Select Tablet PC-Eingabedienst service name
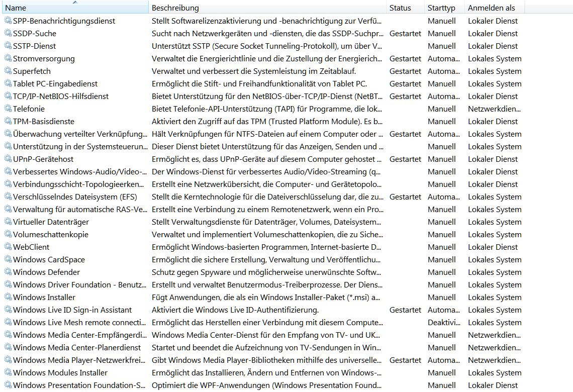 [55, 83]
